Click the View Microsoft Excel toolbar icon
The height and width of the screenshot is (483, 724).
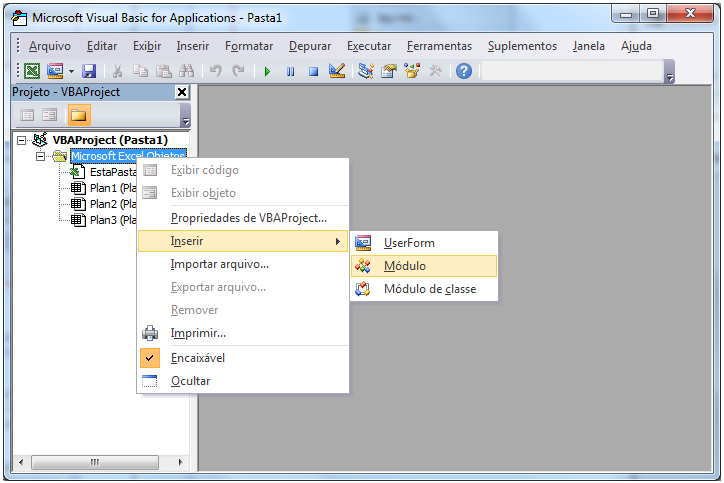click(32, 71)
